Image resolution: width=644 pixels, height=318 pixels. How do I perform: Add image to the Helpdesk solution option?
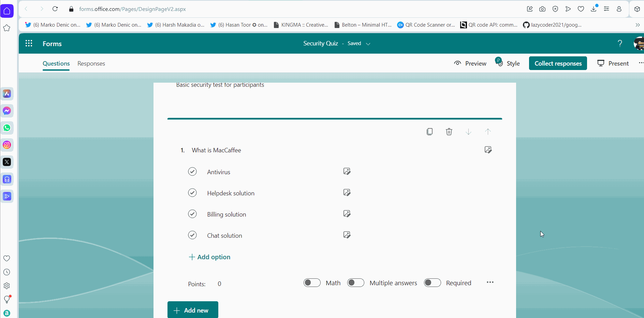pos(347,192)
